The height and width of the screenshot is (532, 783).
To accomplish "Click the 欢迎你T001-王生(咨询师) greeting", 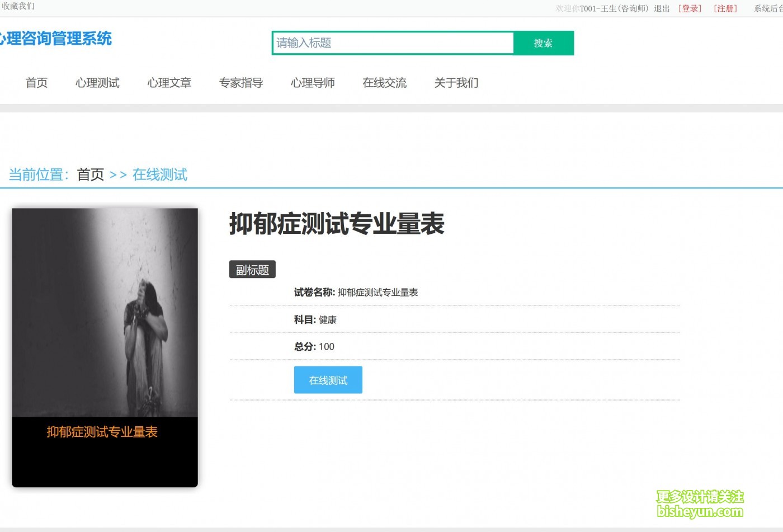I will point(602,8).
